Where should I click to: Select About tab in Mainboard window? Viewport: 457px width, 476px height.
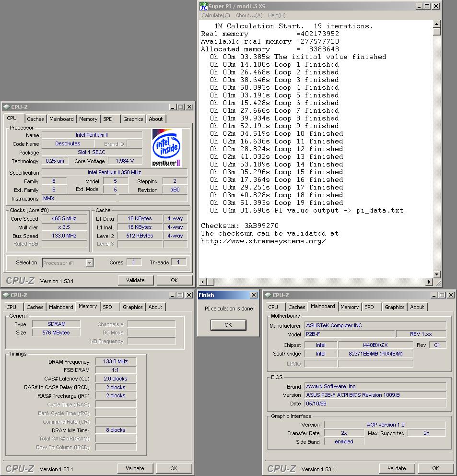(x=417, y=307)
